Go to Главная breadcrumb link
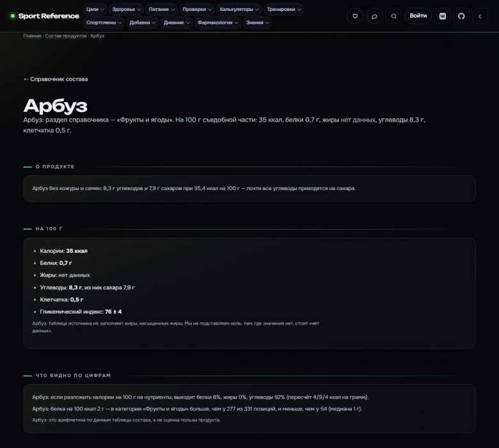 (32, 36)
